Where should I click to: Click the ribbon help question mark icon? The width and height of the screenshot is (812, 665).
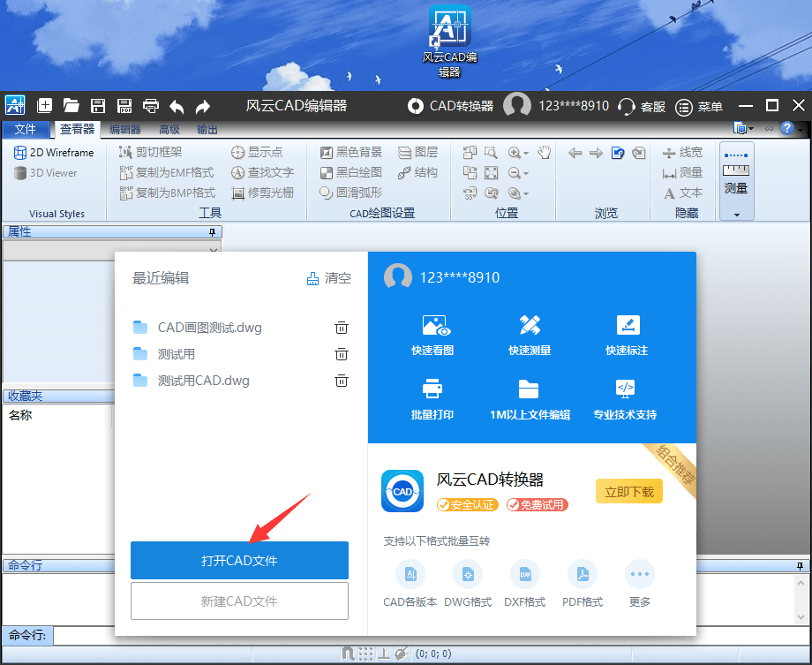coord(786,128)
